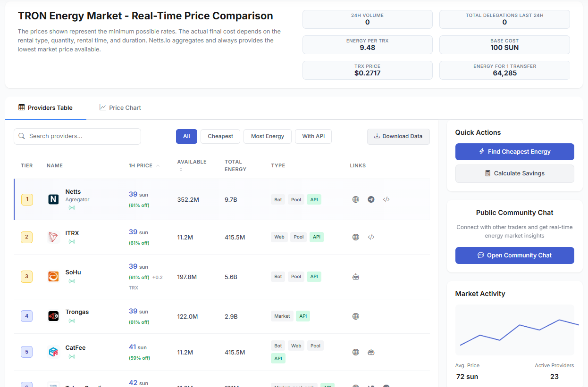The height and width of the screenshot is (387, 588).
Task: Select the Cheapest filter
Action: (x=220, y=136)
